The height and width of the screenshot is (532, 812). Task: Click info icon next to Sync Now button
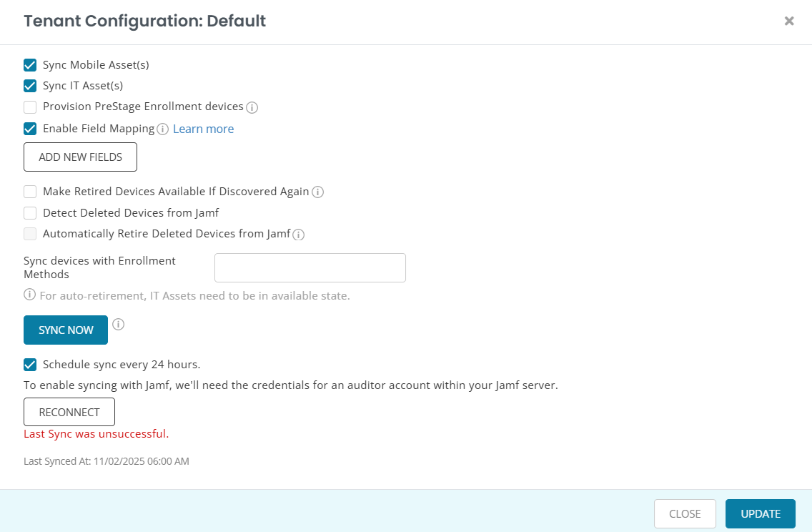[119, 325]
